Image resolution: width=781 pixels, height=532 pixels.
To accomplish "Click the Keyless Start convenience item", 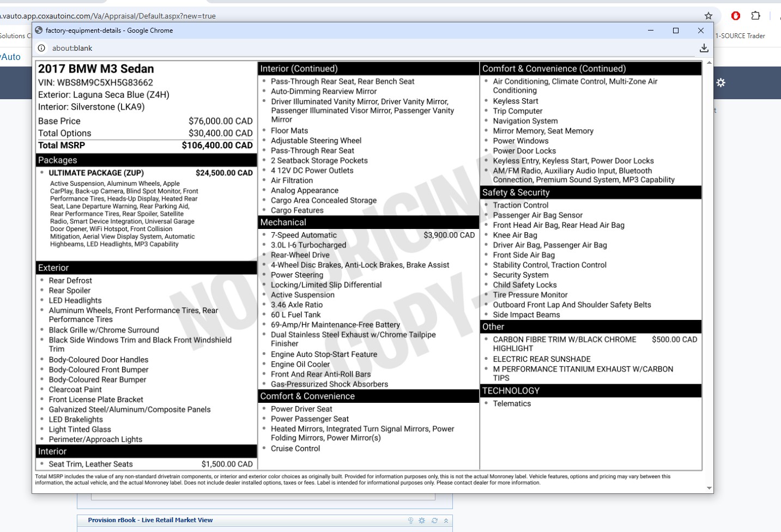I will (x=516, y=101).
